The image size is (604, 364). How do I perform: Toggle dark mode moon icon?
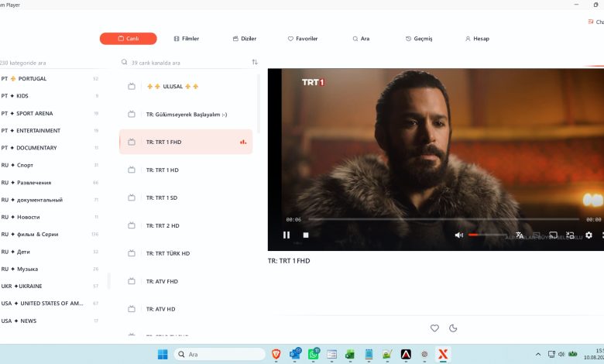point(453,328)
